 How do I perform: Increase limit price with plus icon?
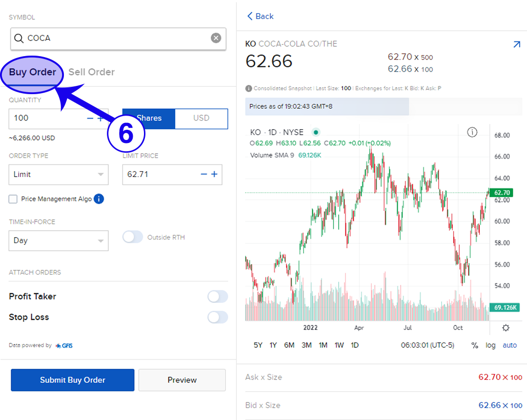click(x=214, y=174)
